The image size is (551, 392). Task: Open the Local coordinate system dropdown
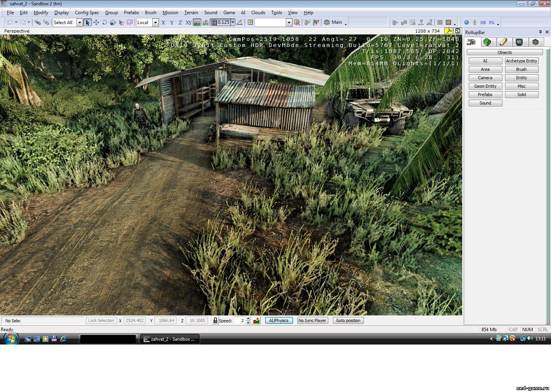pyautogui.click(x=155, y=23)
